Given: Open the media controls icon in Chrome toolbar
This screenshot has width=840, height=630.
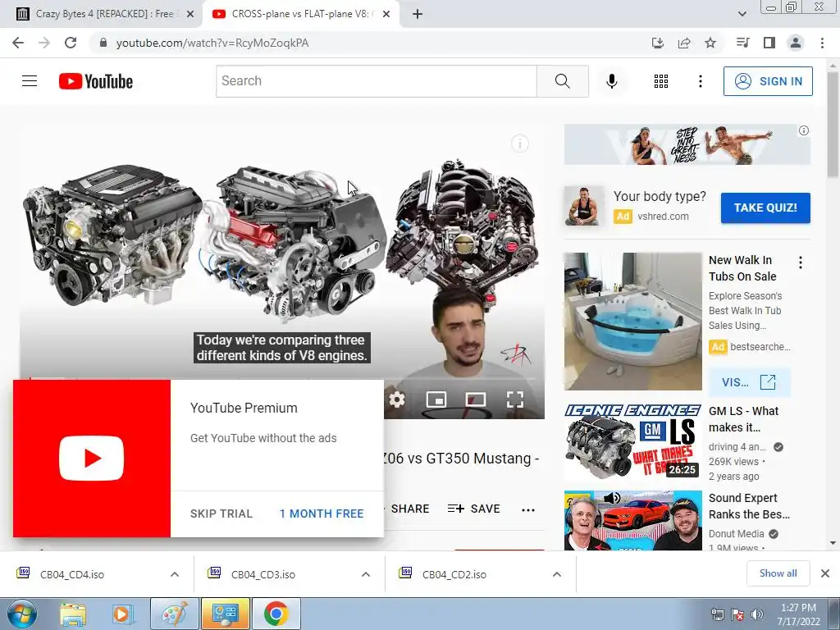Looking at the screenshot, I should coord(742,43).
